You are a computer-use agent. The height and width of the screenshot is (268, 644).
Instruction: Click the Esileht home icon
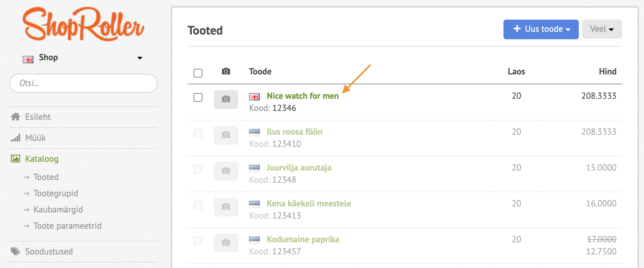tap(16, 117)
